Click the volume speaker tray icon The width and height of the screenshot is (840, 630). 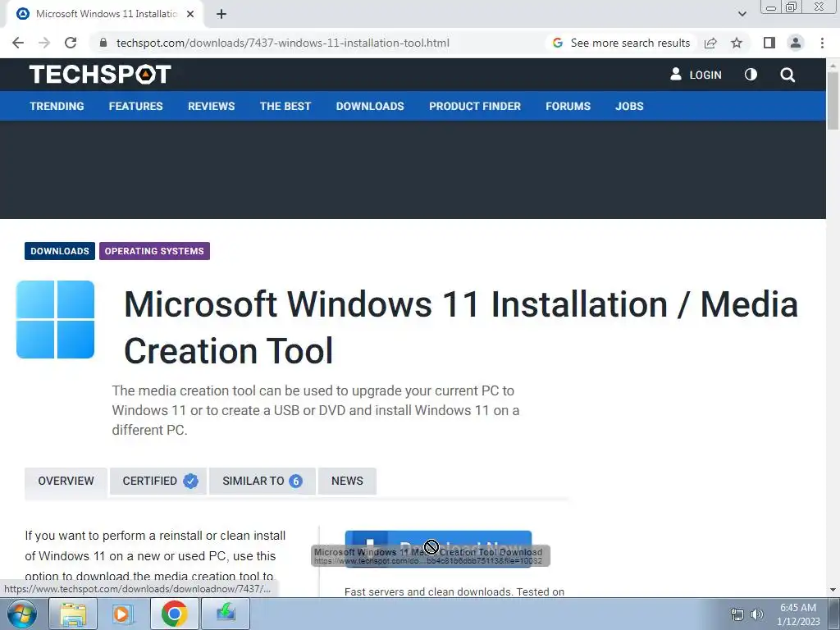757,614
